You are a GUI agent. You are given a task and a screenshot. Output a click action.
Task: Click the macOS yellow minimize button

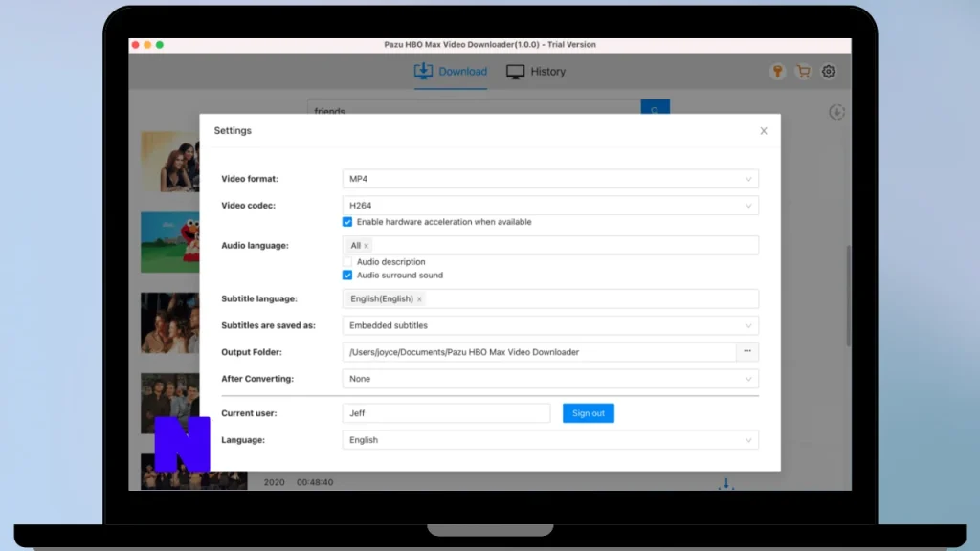147,45
